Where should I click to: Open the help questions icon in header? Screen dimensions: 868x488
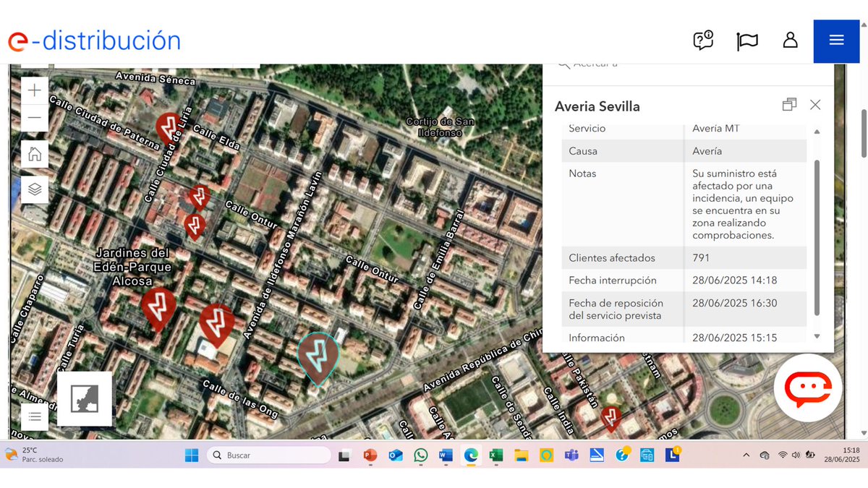[703, 40]
